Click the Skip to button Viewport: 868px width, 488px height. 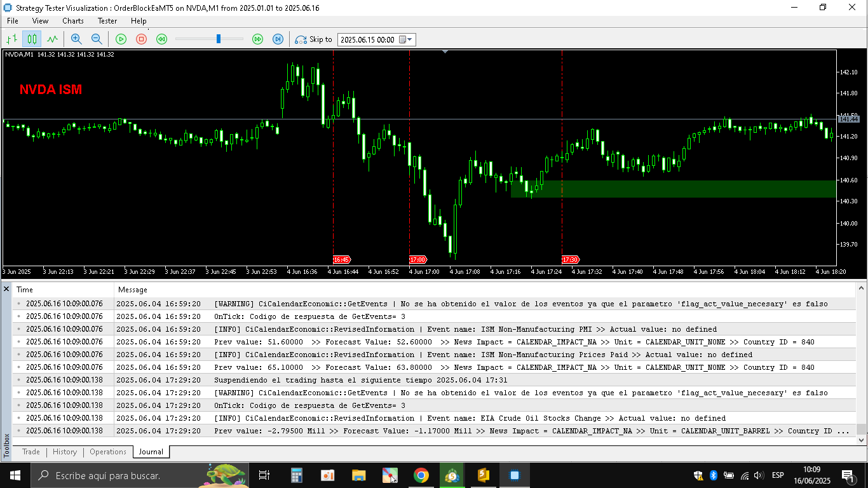pos(314,39)
